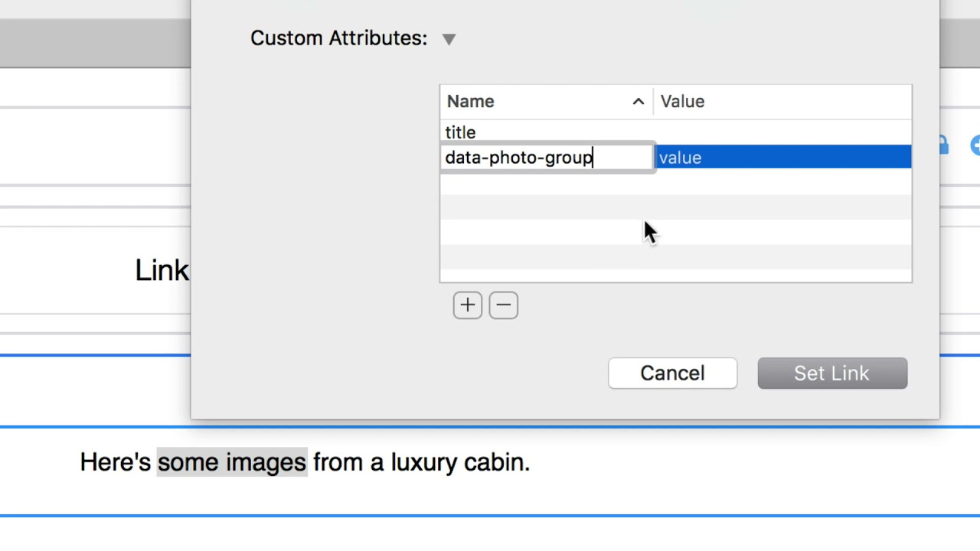Confirm with the Set Link button
The width and height of the screenshot is (980, 551).
pos(832,373)
